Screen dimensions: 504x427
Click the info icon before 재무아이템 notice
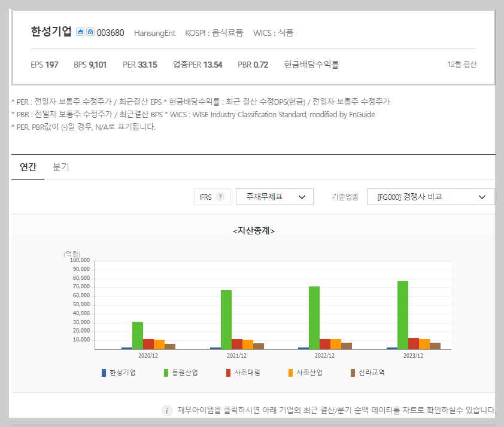click(x=167, y=411)
